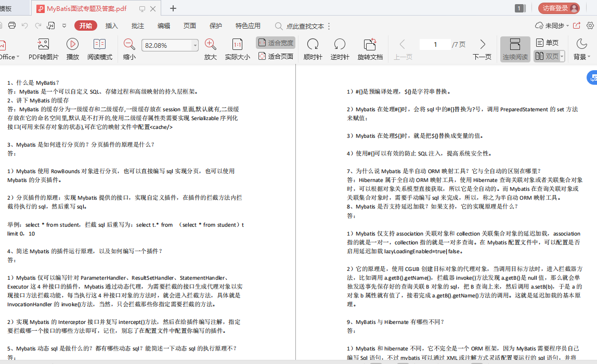597x364 pixels.
Task: Click the text '1、什么是 MyBatis？'
Action: 33,83
